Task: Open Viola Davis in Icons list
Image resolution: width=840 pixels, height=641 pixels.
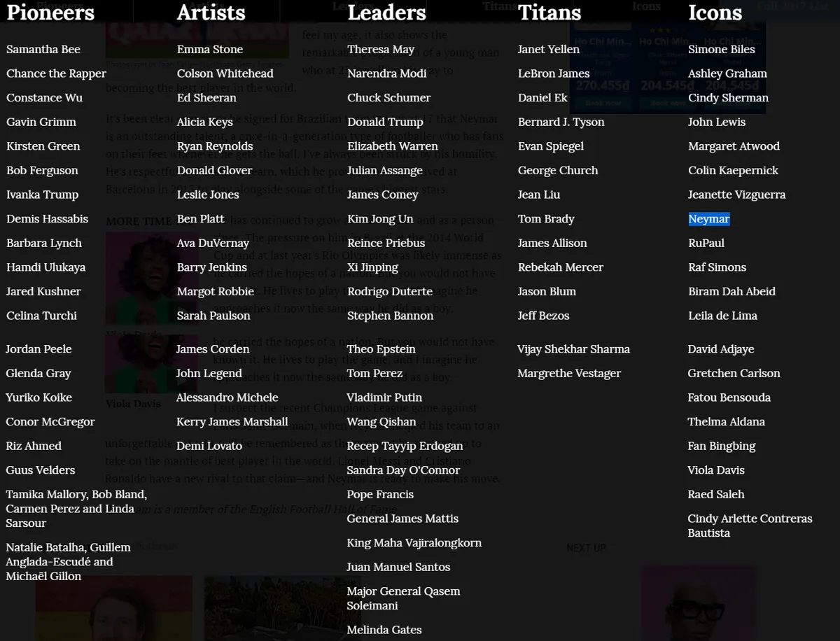Action: (x=716, y=470)
